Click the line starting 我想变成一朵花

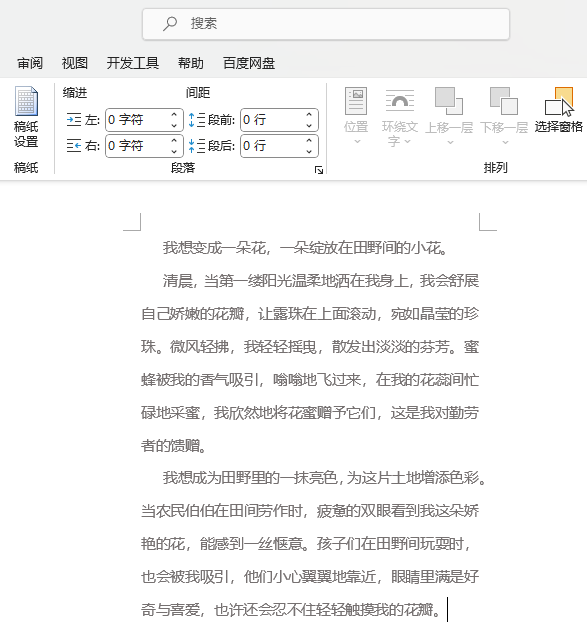coord(305,248)
